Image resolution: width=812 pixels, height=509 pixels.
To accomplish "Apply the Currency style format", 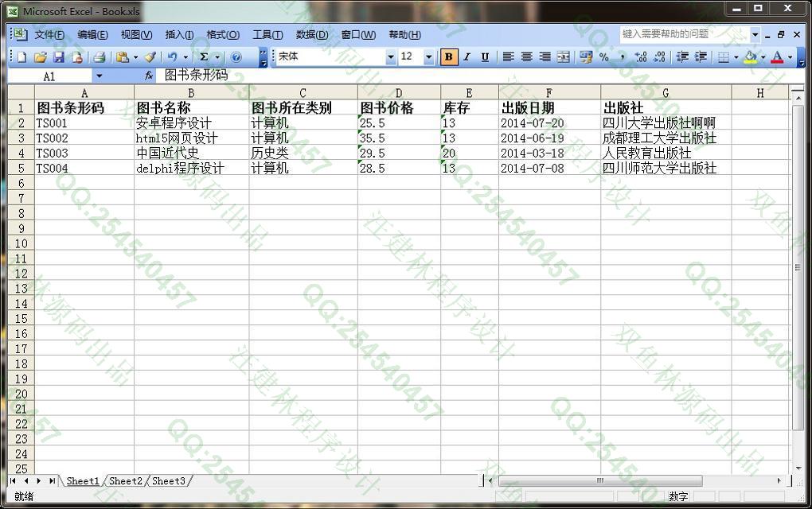I will tap(586, 57).
